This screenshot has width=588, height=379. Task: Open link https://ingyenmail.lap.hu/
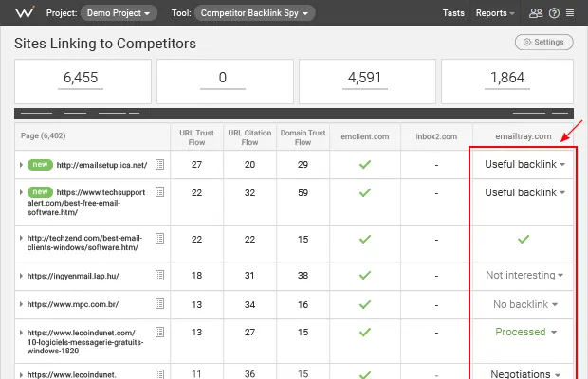(73, 276)
